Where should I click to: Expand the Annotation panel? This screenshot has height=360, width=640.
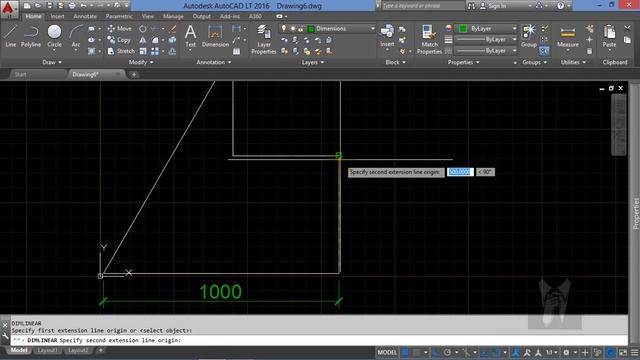tap(213, 62)
